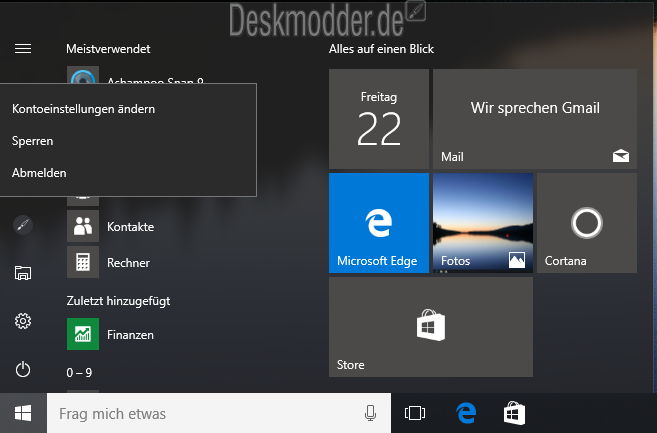The height and width of the screenshot is (433, 657).
Task: Click the Finanzen label in the list
Action: [x=130, y=334]
